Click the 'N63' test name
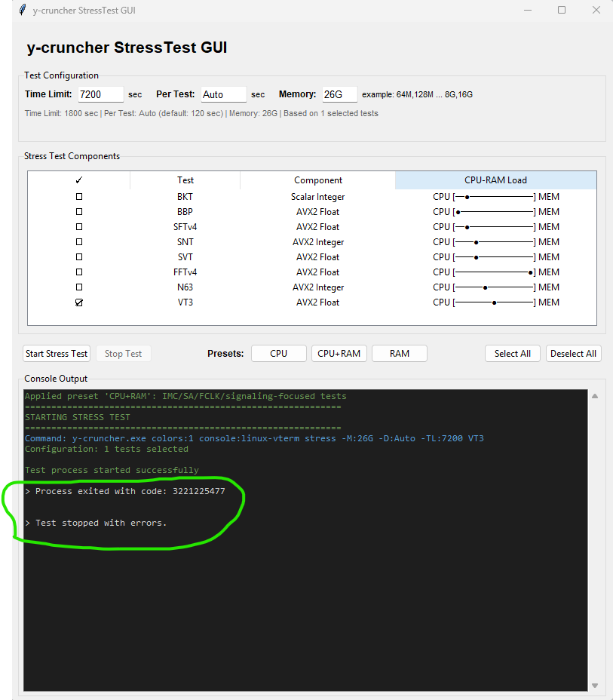This screenshot has width=613, height=700. 185,287
